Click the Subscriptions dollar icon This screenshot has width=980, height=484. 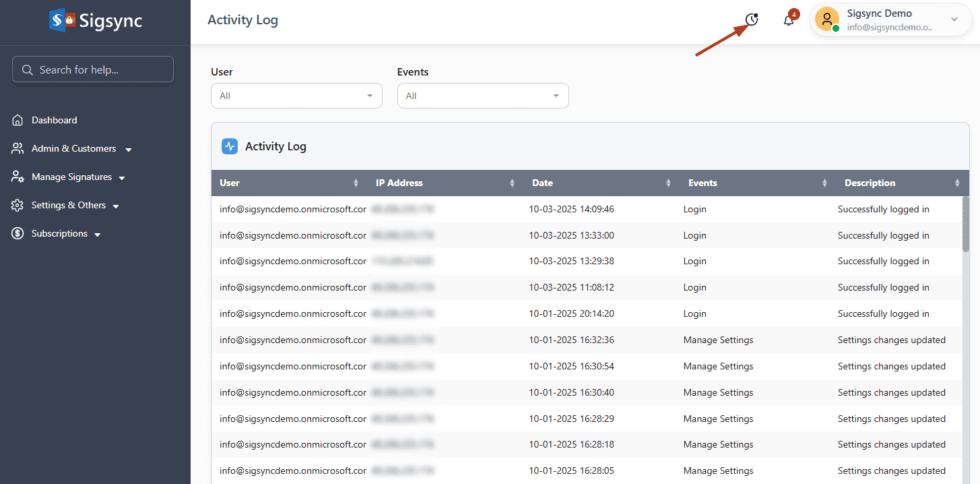click(x=18, y=233)
